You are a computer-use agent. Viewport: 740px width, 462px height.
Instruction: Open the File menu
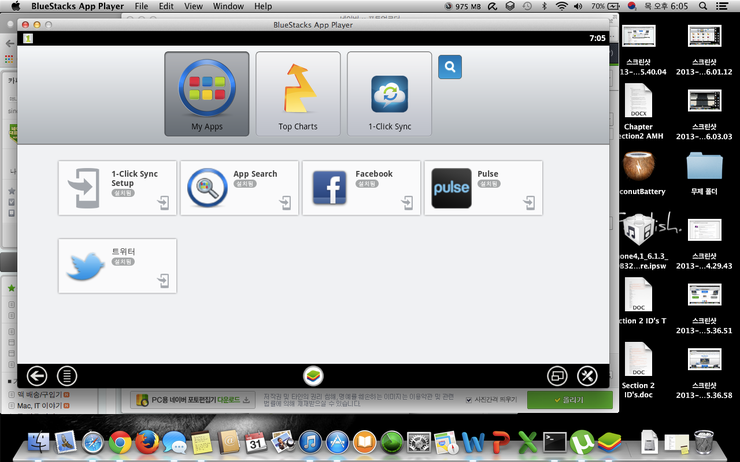pos(141,6)
